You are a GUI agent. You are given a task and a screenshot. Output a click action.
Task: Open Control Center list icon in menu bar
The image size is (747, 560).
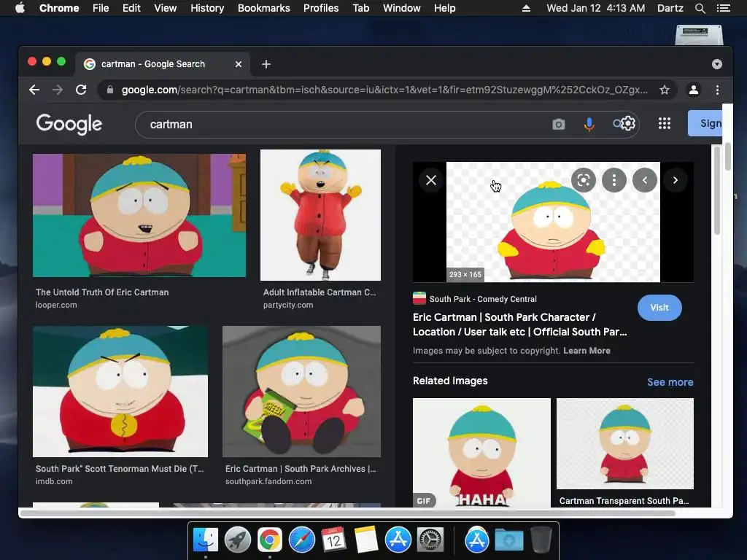(723, 8)
